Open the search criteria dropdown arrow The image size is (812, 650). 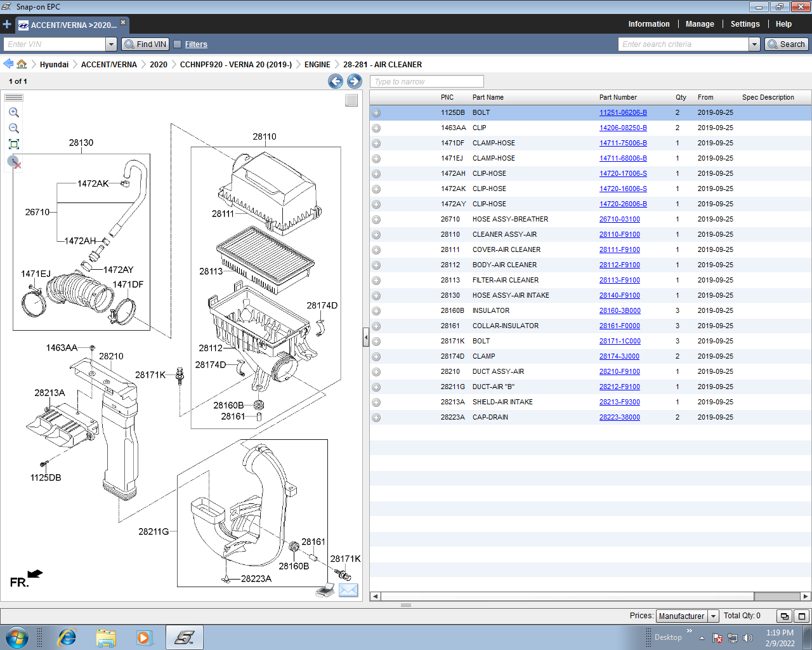coord(754,44)
